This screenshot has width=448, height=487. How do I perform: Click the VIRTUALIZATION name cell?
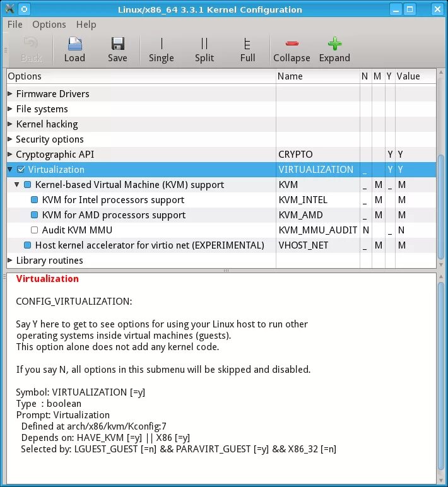coord(318,169)
